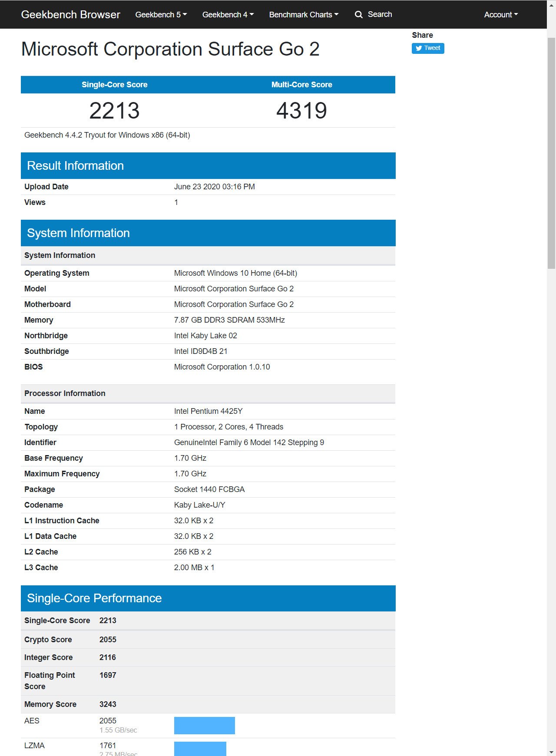The width and height of the screenshot is (556, 756).
Task: Select Crypto Score value 2055
Action: click(108, 640)
